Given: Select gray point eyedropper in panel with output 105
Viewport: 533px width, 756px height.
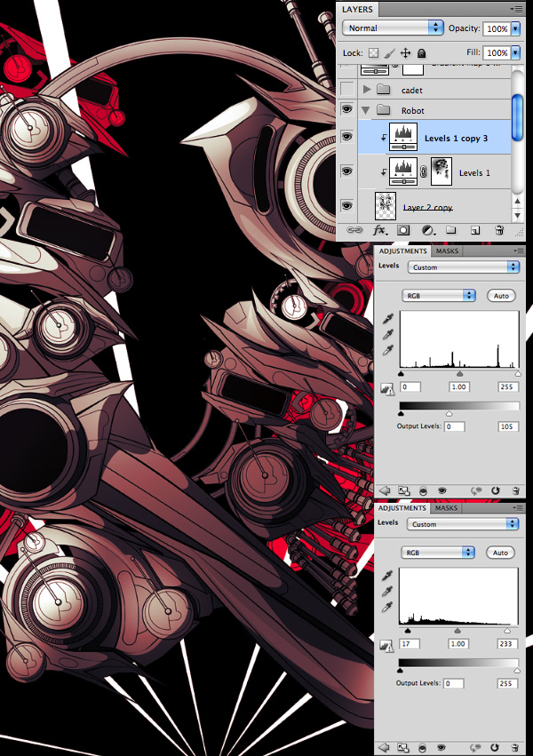Looking at the screenshot, I should pyautogui.click(x=388, y=334).
